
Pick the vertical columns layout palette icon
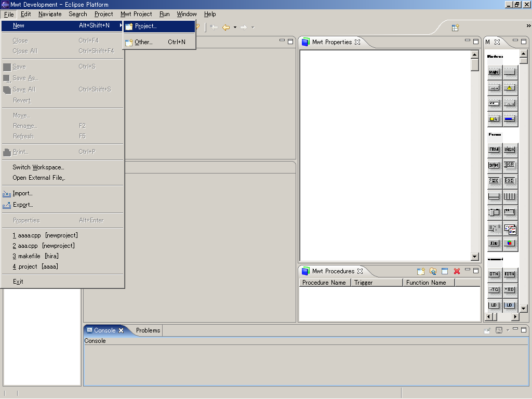point(509,196)
